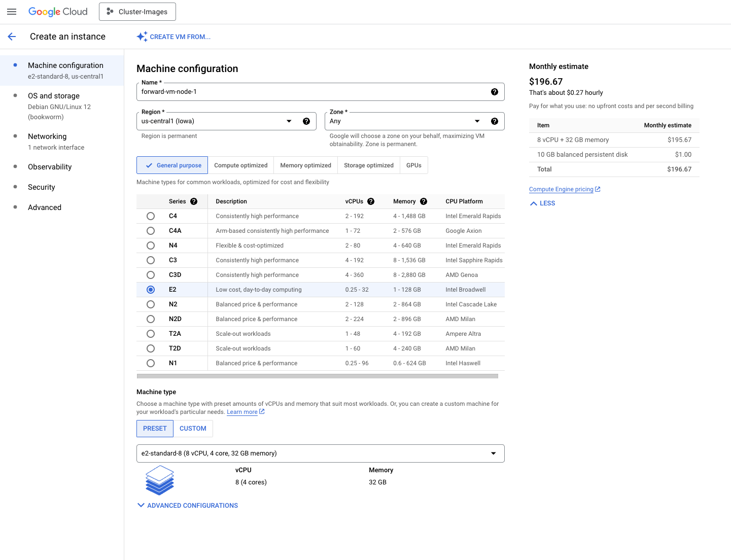Viewport: 731px width, 560px height.
Task: Click help icon beside Region dropdown
Action: coord(306,121)
